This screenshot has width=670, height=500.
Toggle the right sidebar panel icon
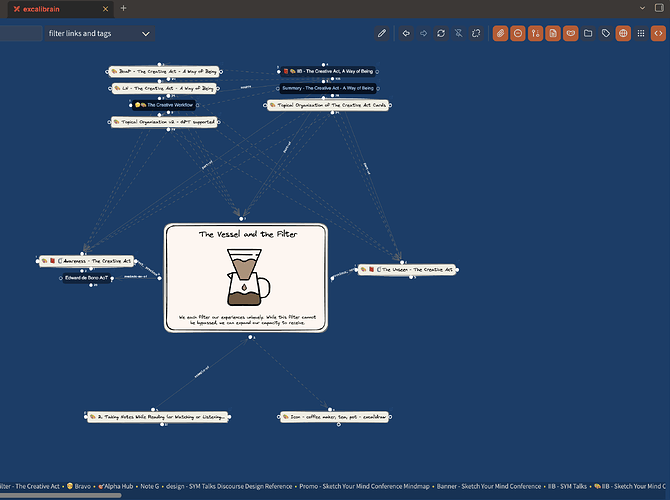point(659,8)
